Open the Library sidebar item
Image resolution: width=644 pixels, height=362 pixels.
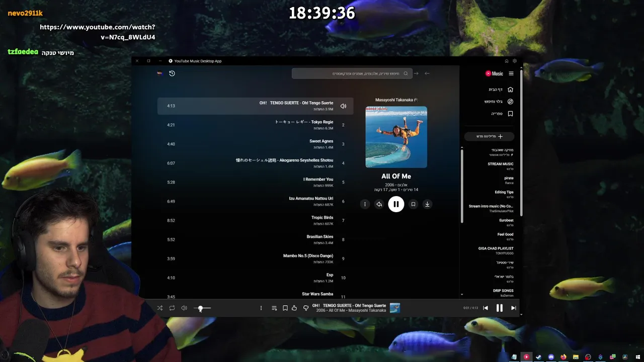502,114
